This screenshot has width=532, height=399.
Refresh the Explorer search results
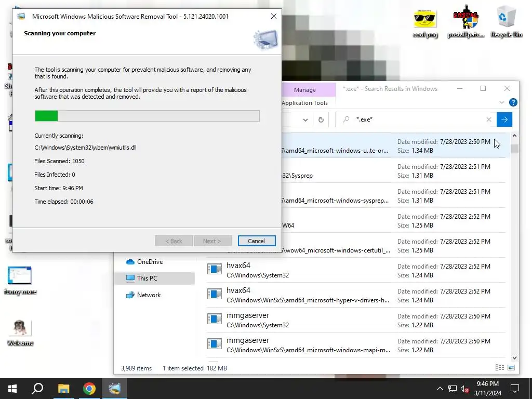(x=321, y=120)
